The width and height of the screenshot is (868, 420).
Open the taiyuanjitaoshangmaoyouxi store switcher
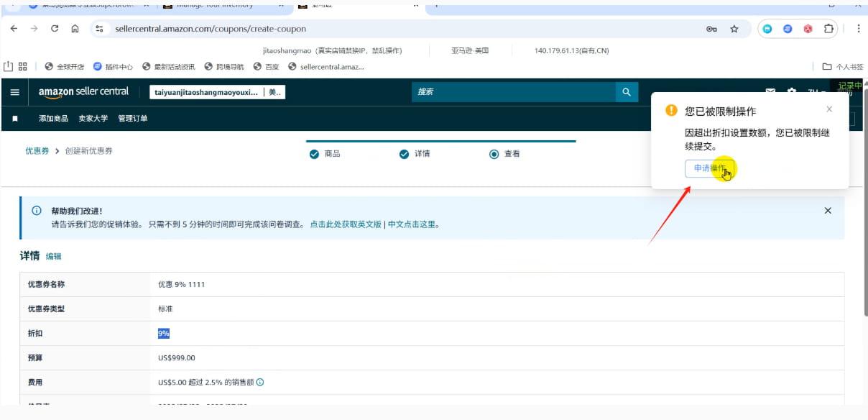coord(218,92)
